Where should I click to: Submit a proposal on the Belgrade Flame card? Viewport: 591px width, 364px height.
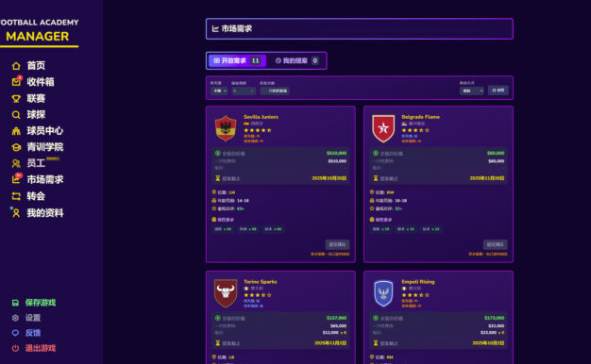coord(496,244)
